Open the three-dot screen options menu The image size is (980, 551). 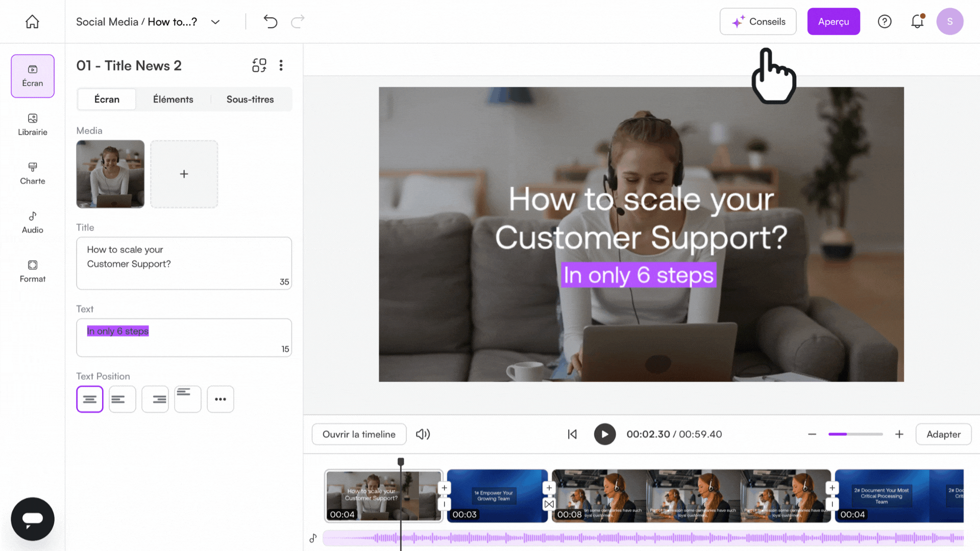(281, 65)
